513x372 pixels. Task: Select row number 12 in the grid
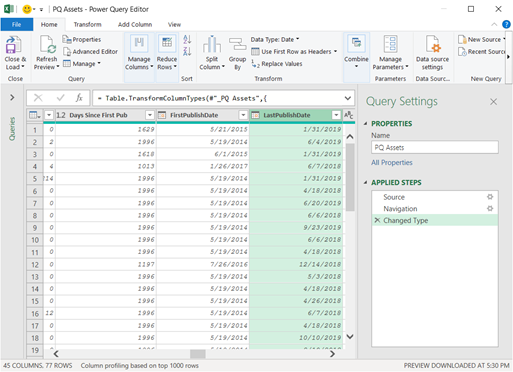click(35, 264)
